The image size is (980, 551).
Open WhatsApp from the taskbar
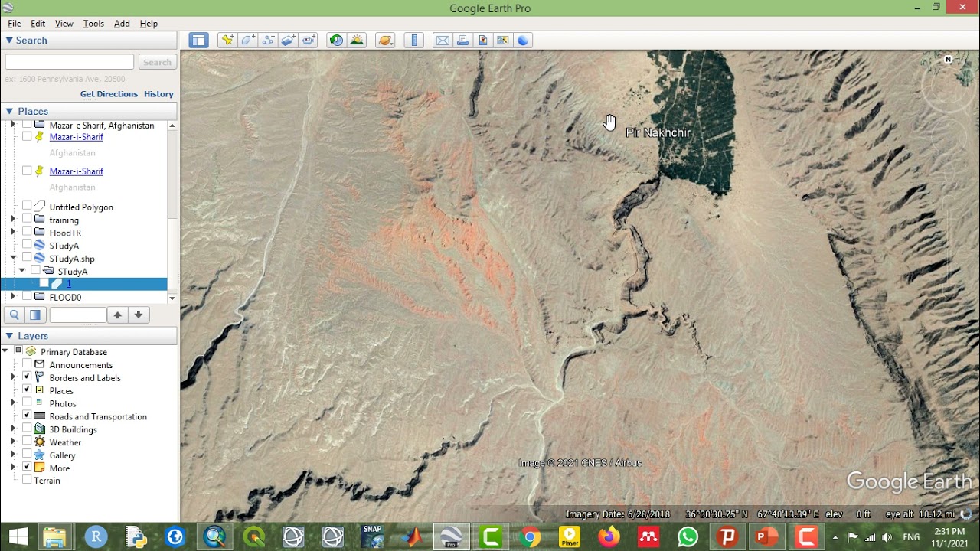pos(688,537)
